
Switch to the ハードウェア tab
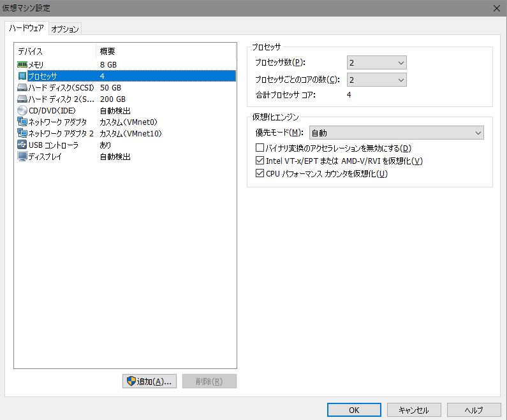point(27,29)
